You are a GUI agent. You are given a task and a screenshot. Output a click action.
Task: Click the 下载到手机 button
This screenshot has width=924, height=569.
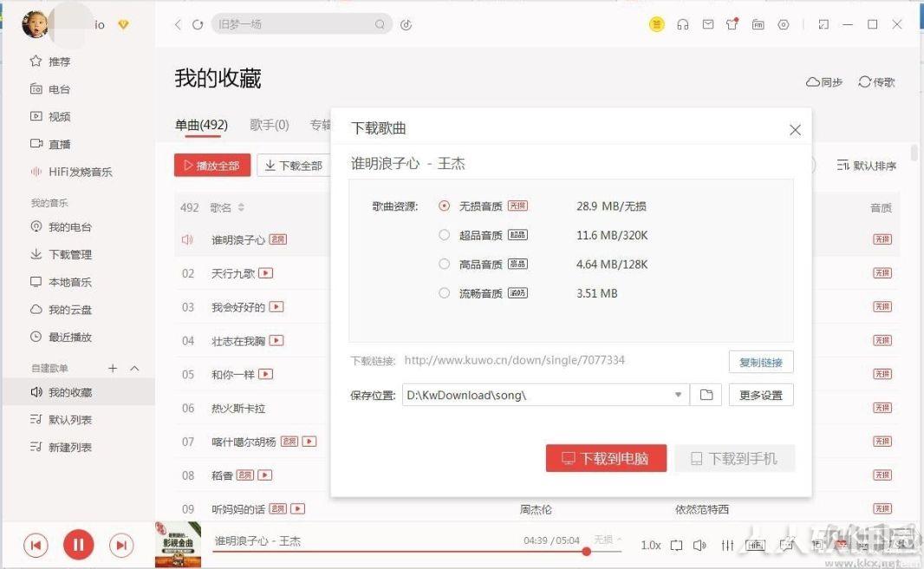coord(734,458)
